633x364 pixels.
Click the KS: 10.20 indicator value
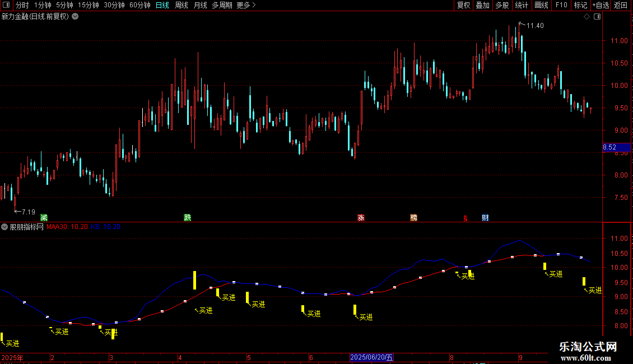click(105, 227)
